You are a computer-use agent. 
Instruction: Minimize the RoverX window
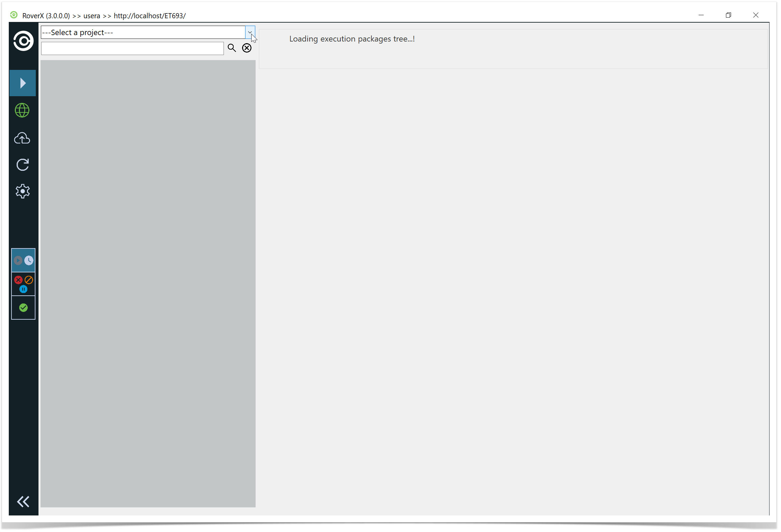pyautogui.click(x=701, y=15)
